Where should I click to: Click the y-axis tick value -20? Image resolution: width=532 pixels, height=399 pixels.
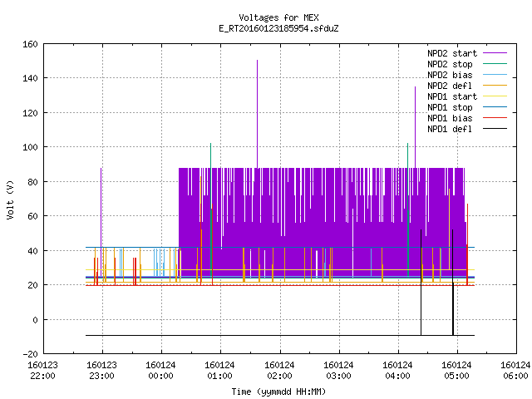30,354
